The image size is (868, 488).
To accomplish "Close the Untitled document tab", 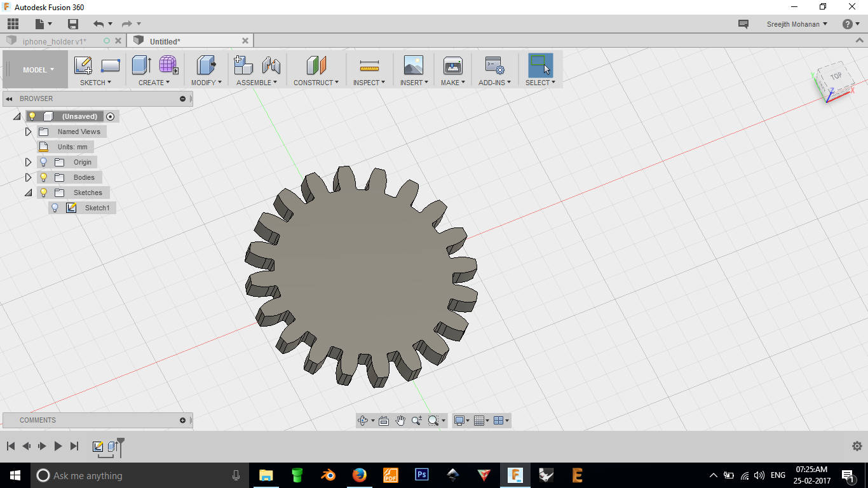I will (245, 41).
